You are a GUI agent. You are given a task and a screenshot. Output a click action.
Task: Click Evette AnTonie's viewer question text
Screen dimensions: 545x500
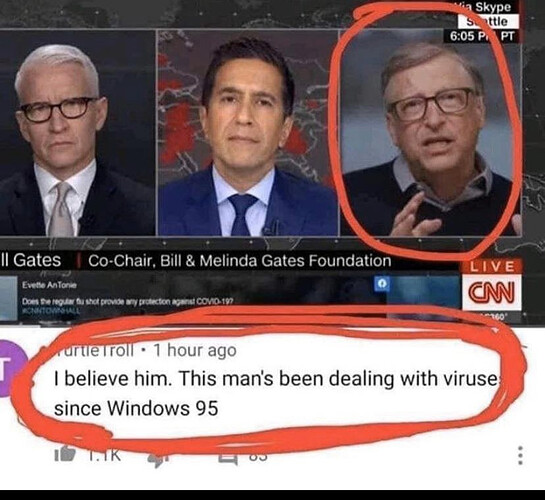pyautogui.click(x=128, y=301)
